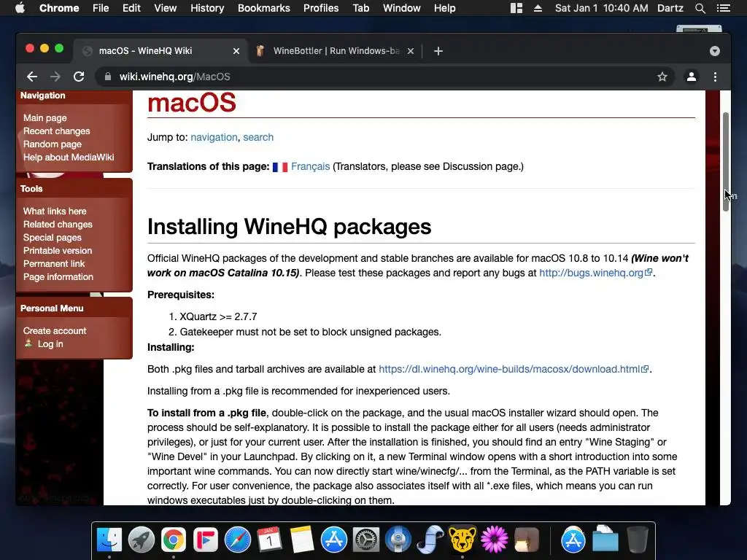Open Help about MediaWiki
Screen dimensions: 747x560
69,157
